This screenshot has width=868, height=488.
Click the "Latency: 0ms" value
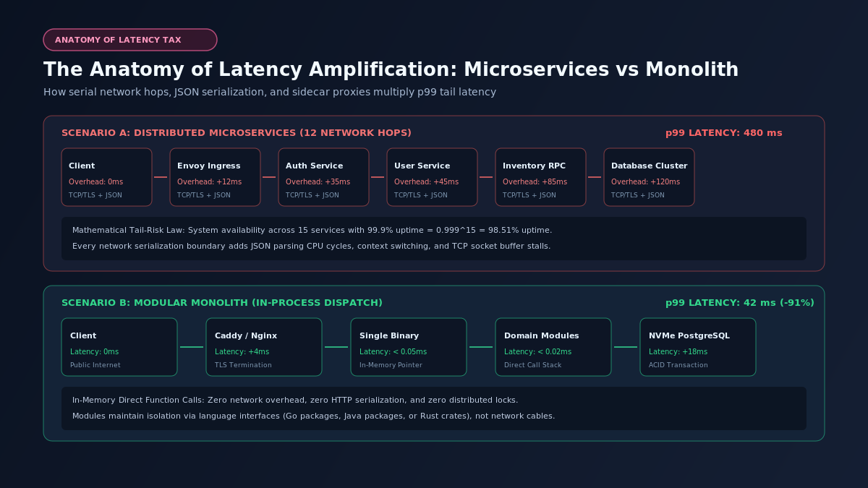click(x=95, y=351)
